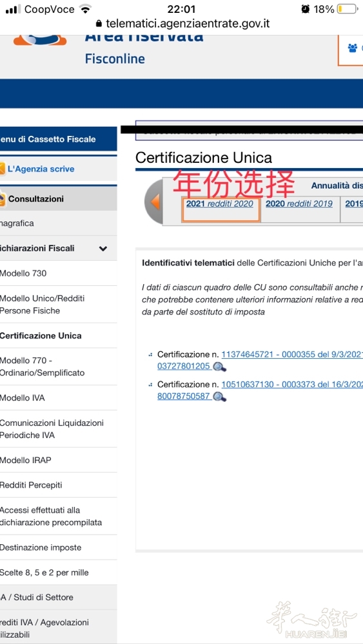
Task: Click the orange left arrow of year selector
Action: pyautogui.click(x=155, y=202)
